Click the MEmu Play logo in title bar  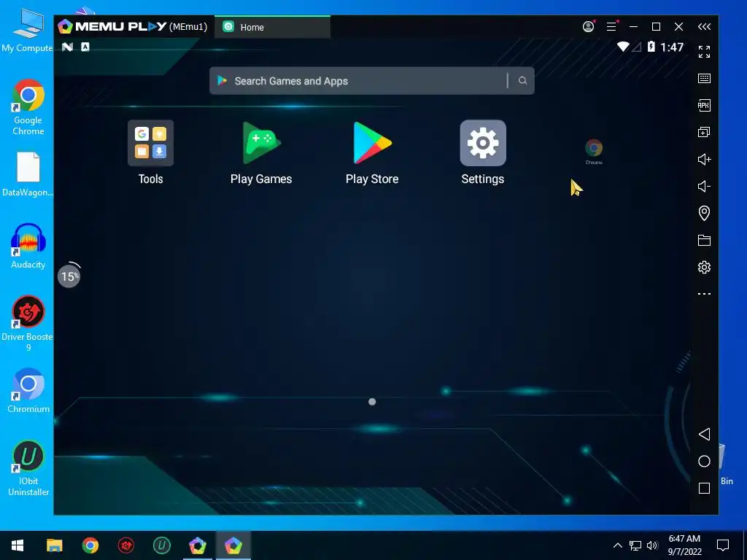[x=112, y=27]
